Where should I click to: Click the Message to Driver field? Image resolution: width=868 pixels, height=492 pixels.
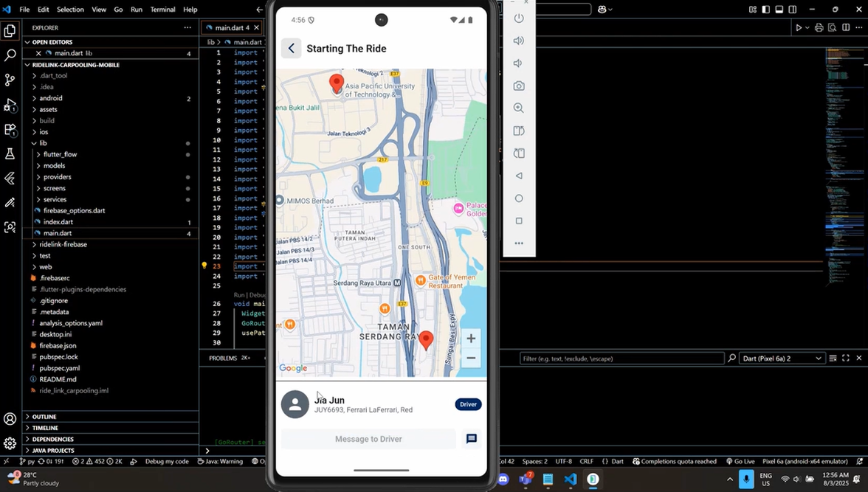pos(368,439)
